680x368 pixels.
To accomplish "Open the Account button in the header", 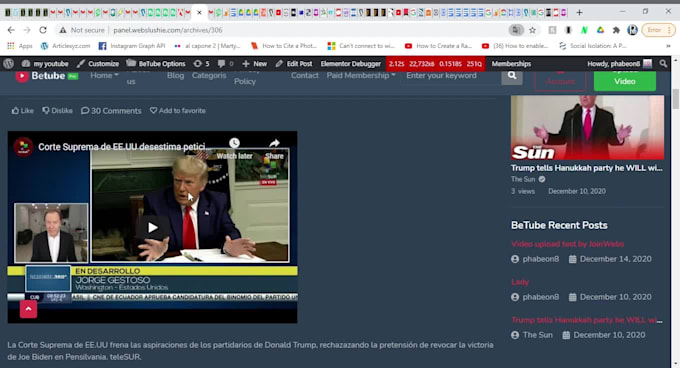I will coord(560,81).
